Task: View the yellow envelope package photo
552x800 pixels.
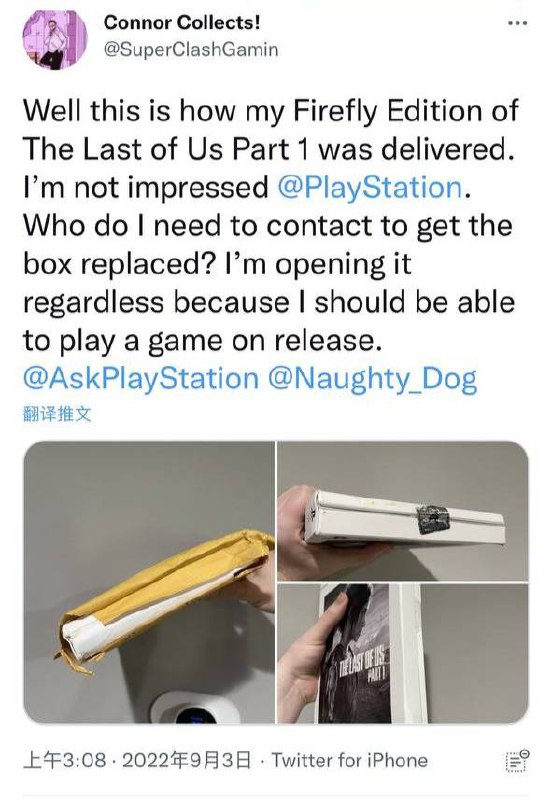Action: pyautogui.click(x=149, y=582)
